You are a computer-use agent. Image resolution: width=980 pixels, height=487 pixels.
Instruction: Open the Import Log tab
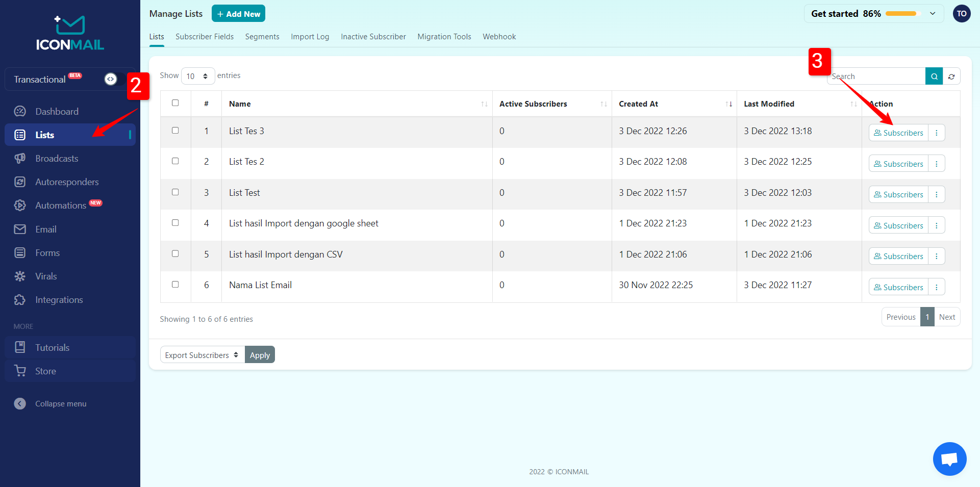tap(310, 37)
